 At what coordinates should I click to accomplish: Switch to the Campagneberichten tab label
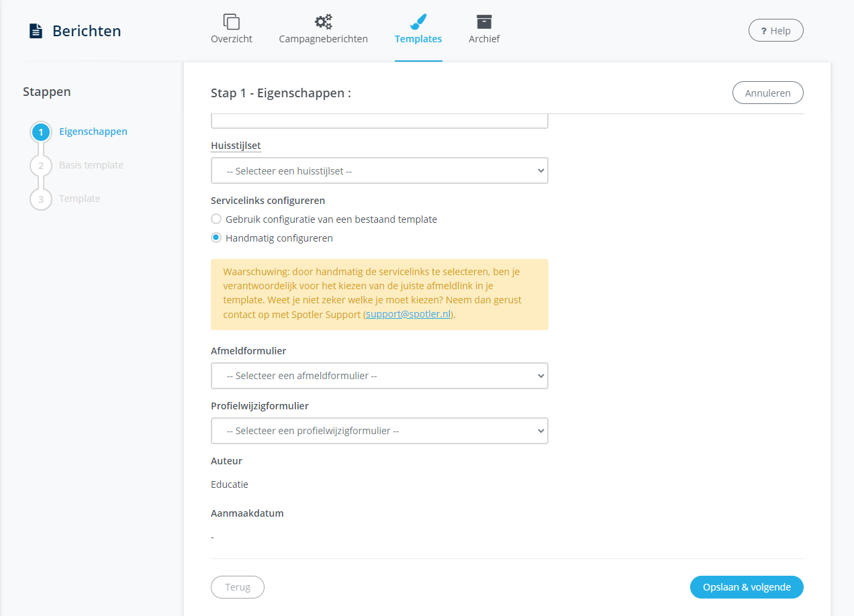point(323,39)
